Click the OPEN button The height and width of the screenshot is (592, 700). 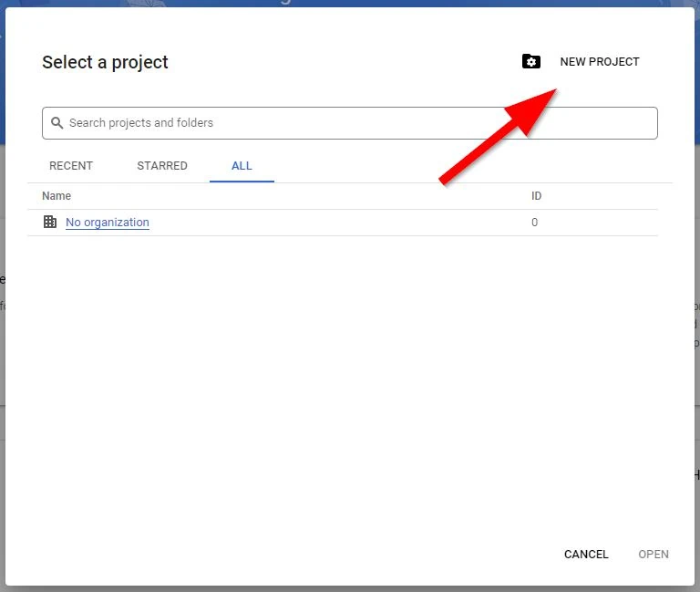pyautogui.click(x=654, y=554)
